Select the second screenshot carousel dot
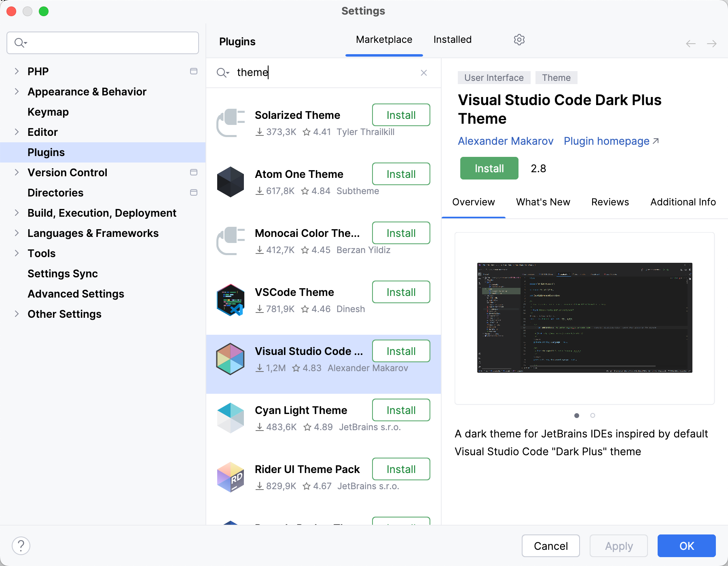This screenshot has width=728, height=566. tap(593, 415)
